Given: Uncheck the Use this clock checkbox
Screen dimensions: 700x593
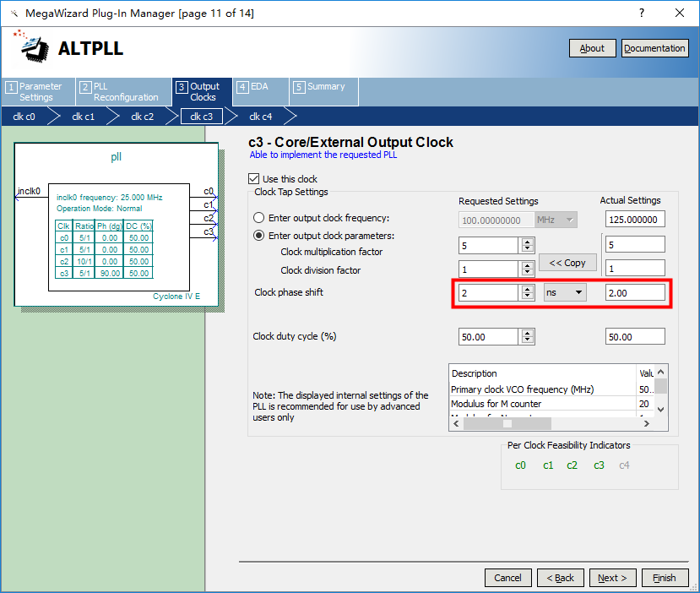Looking at the screenshot, I should click(254, 179).
